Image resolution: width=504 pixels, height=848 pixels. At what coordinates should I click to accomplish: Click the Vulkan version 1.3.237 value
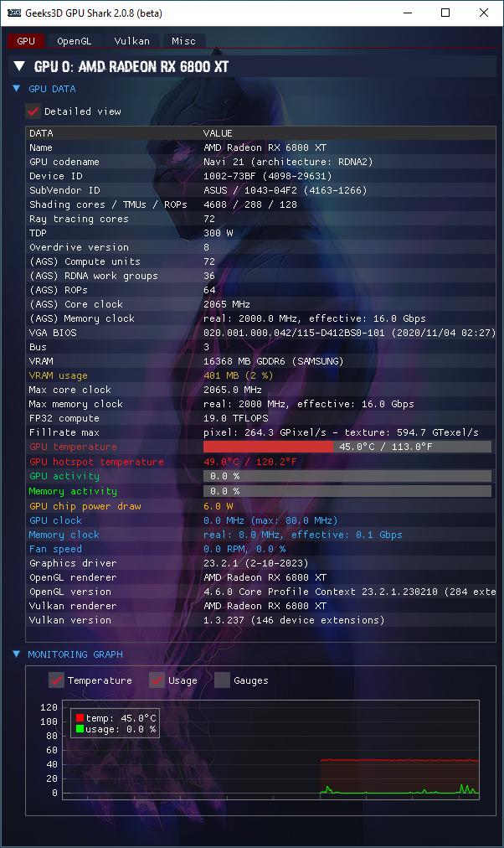point(294,620)
